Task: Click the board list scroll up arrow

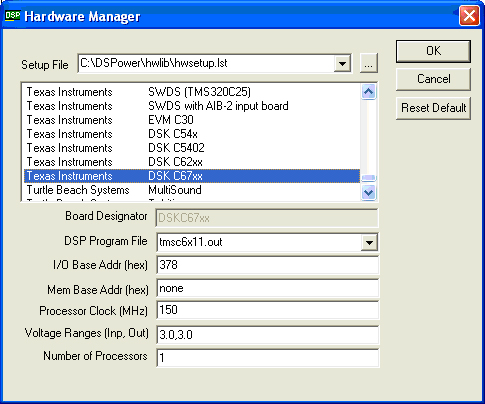Action: click(x=369, y=92)
